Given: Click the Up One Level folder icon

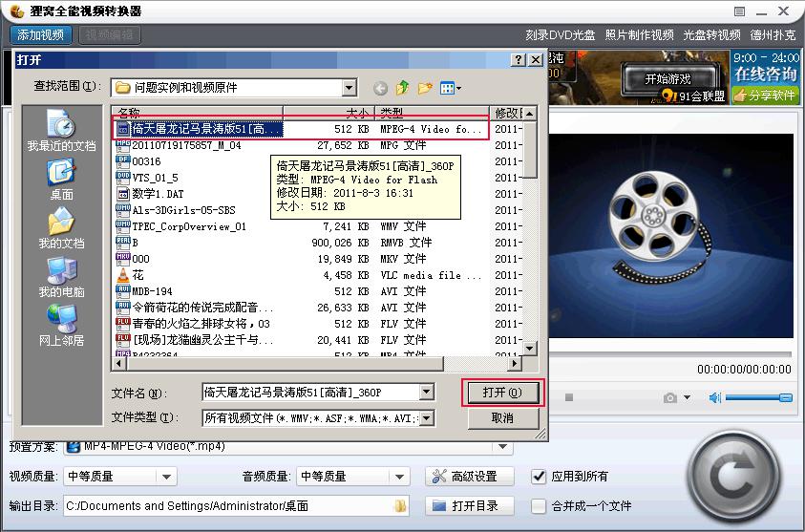Looking at the screenshot, I should (403, 88).
